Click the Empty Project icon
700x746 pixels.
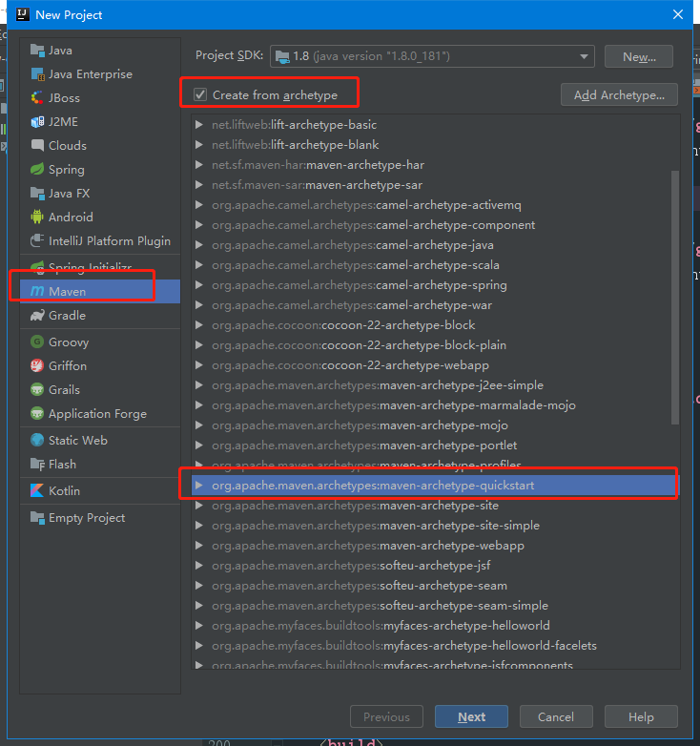(x=37, y=517)
